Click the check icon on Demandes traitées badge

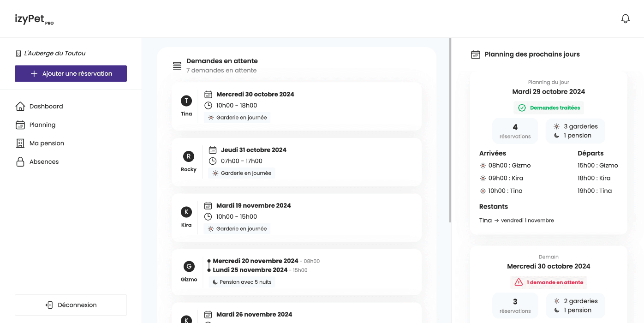click(x=521, y=108)
